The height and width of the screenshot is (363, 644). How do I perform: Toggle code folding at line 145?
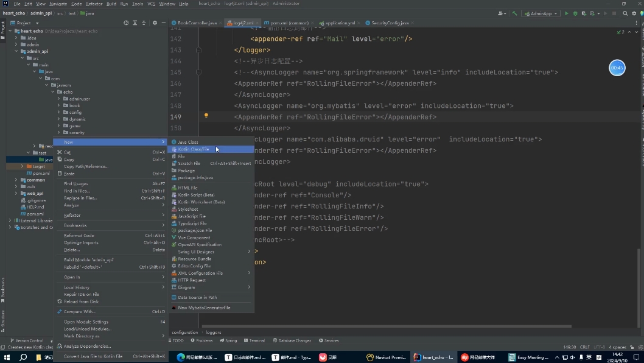198,72
